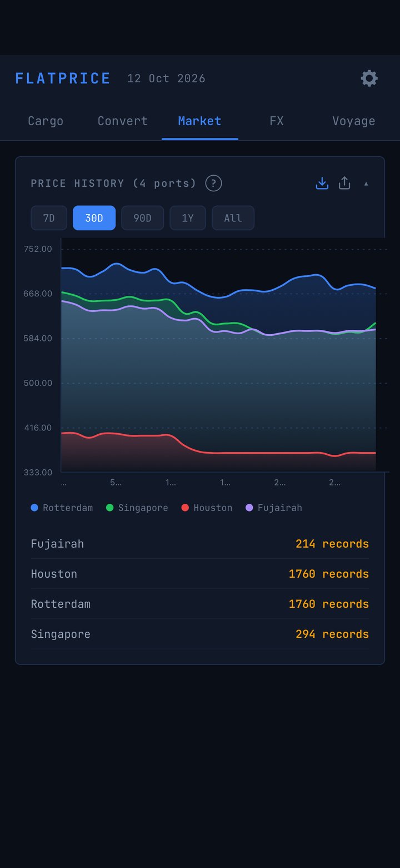This screenshot has height=868, width=400.
Task: Select the 90D time range
Action: click(142, 218)
